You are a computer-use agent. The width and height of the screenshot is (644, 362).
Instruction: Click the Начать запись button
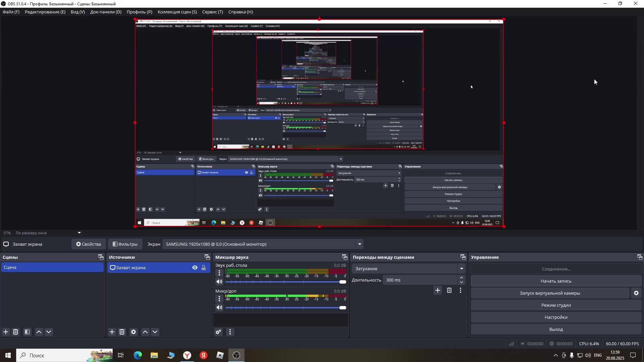coord(556,281)
